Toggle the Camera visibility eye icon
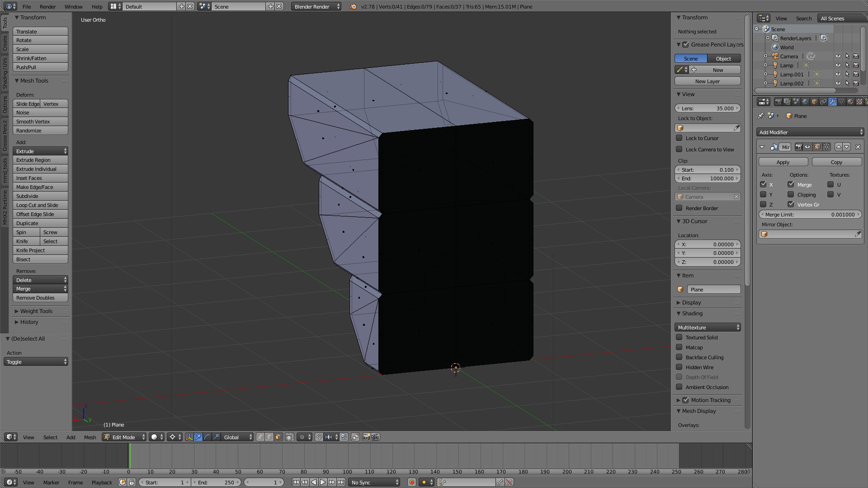This screenshot has height=488, width=868. click(x=838, y=56)
